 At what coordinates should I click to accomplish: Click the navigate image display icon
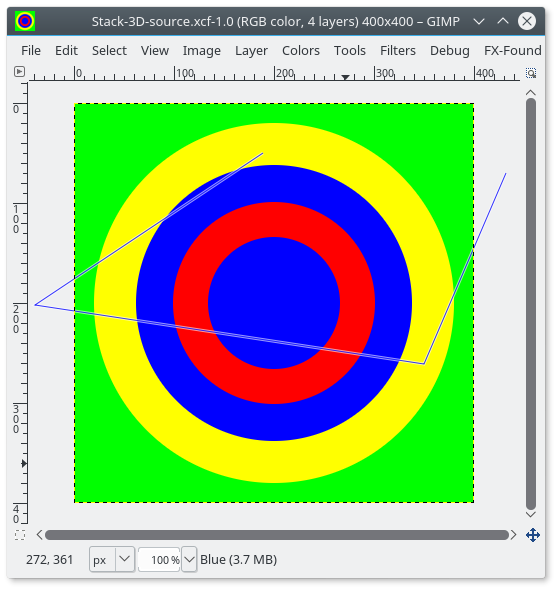[x=533, y=535]
